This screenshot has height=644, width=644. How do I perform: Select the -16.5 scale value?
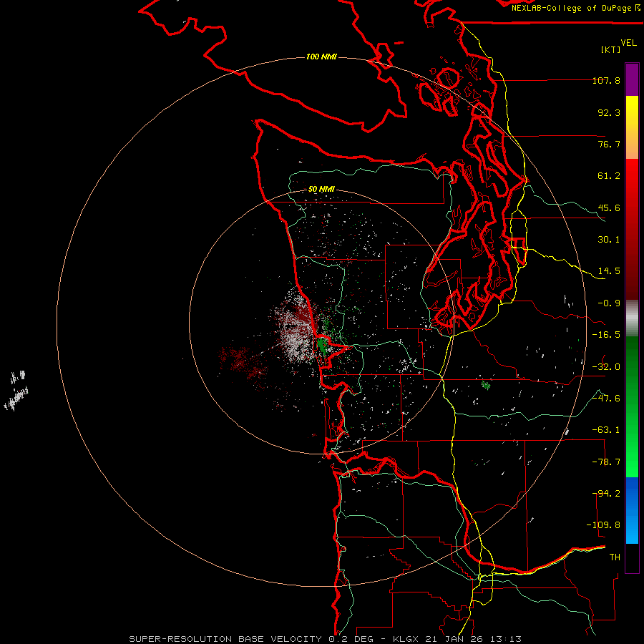click(606, 335)
